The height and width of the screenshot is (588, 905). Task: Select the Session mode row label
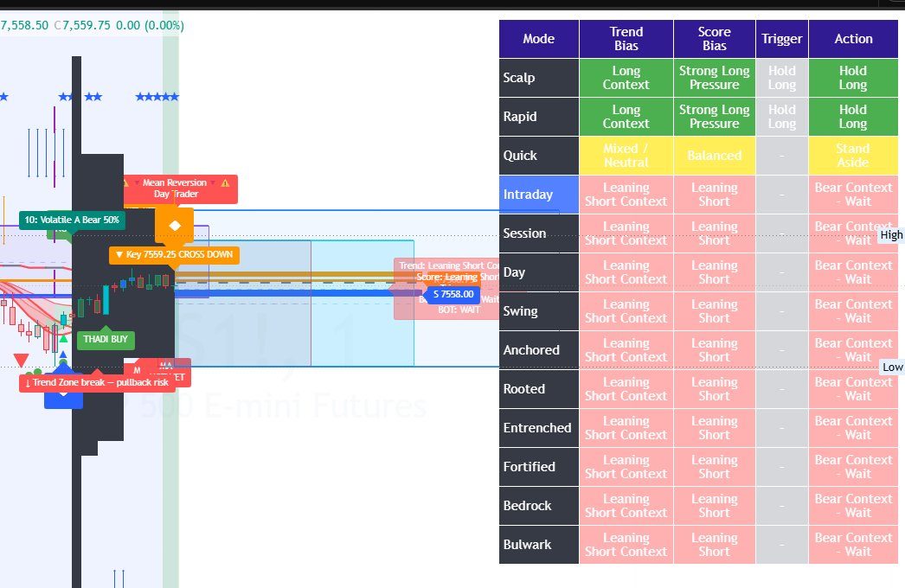coord(538,233)
